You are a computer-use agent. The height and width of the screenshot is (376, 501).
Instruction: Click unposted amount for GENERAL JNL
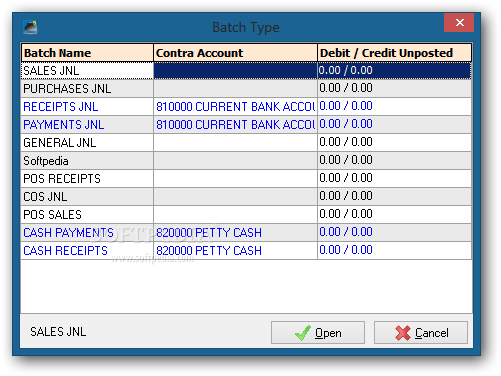coord(395,143)
